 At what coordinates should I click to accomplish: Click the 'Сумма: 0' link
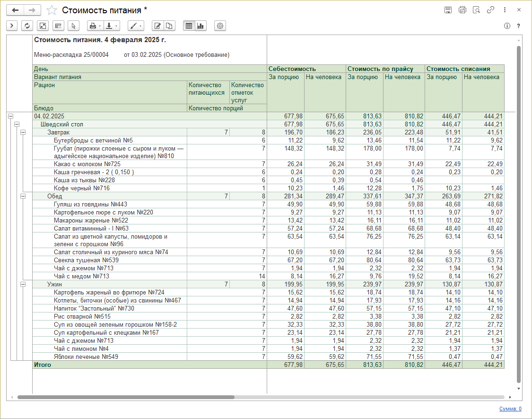[510, 409]
